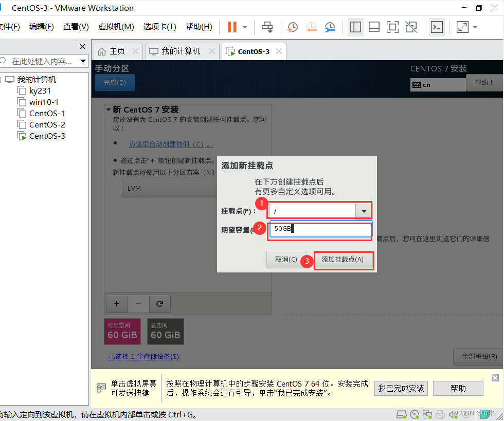Viewport: 504px width, 421px height.
Task: Select the win10-1 virtual machine
Action: click(x=44, y=102)
